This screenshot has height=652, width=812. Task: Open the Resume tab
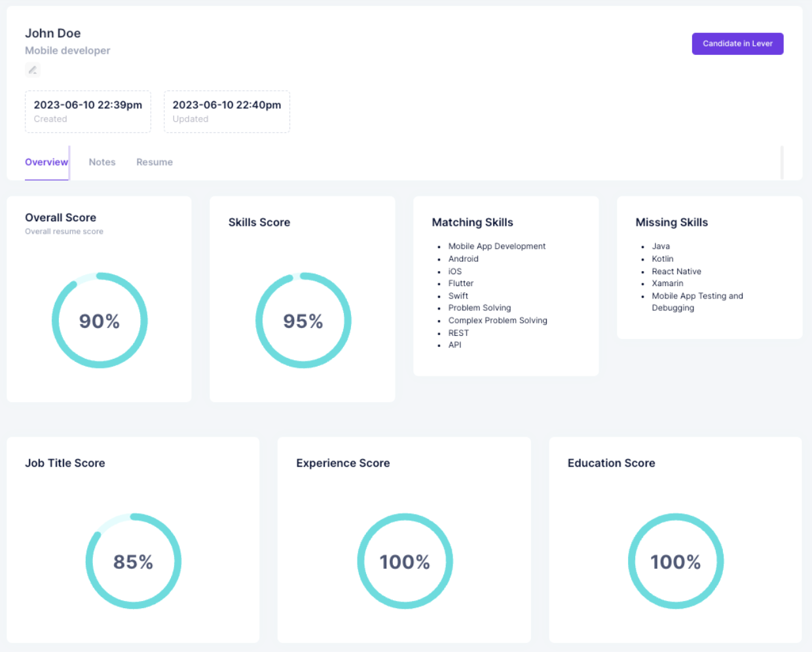(155, 162)
